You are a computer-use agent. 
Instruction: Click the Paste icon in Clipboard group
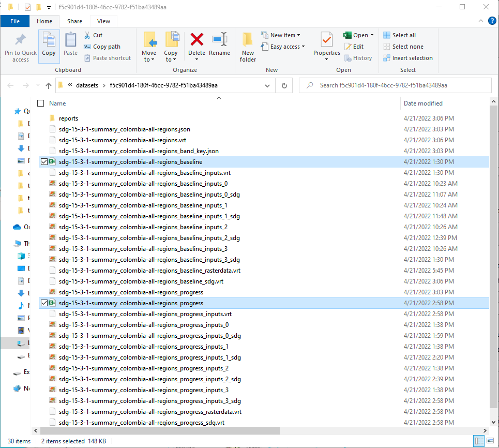coord(70,40)
